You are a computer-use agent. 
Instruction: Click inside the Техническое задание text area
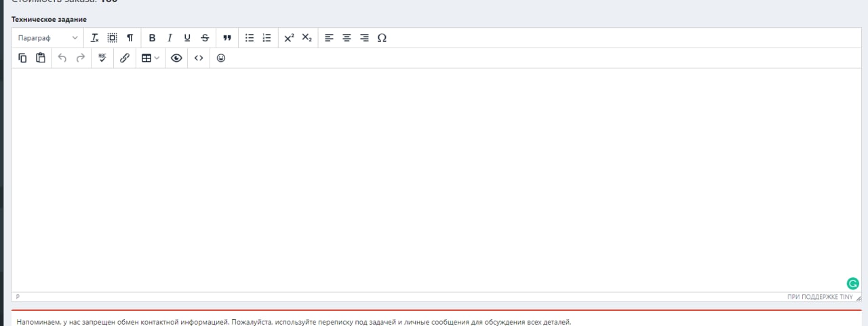pos(437,180)
